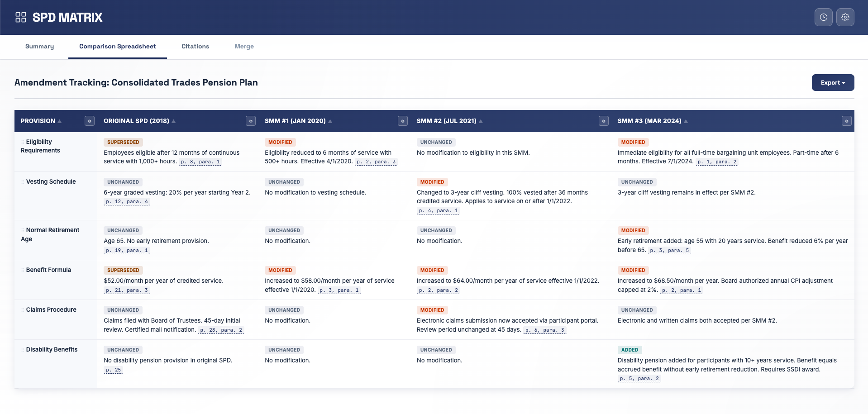Viewport: 868px width, 414px height.
Task: Open citation p. 5, para. 2 for Disability Benefits
Action: coord(639,378)
